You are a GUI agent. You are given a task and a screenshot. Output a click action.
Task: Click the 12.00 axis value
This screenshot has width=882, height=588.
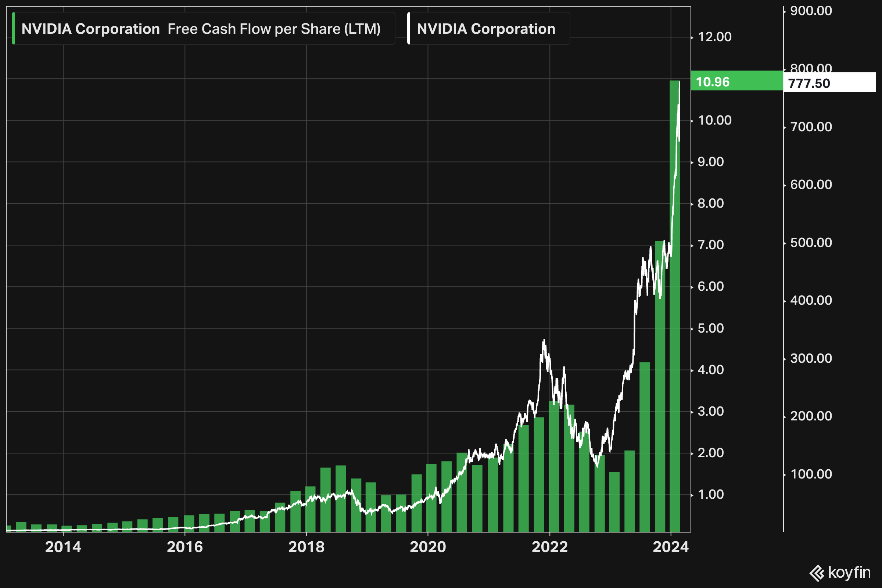715,37
